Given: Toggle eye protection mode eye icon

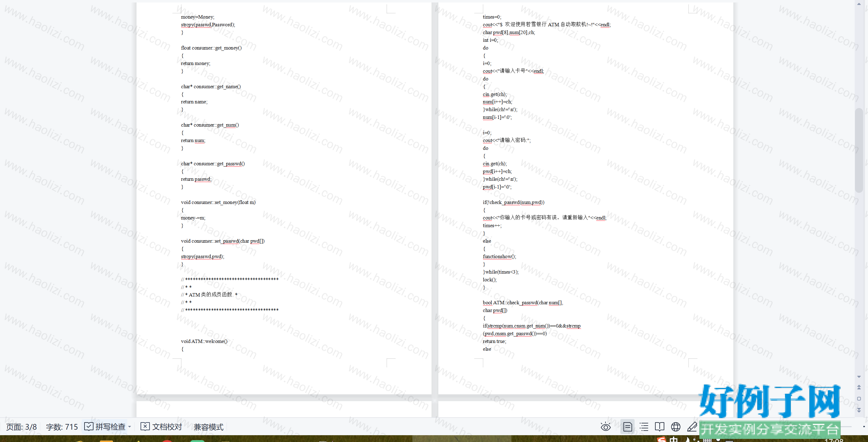Looking at the screenshot, I should click(605, 427).
